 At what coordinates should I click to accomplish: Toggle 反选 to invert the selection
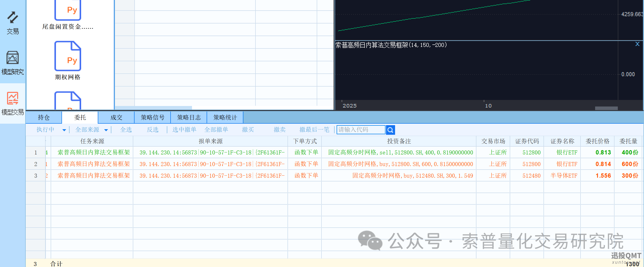[x=153, y=130]
